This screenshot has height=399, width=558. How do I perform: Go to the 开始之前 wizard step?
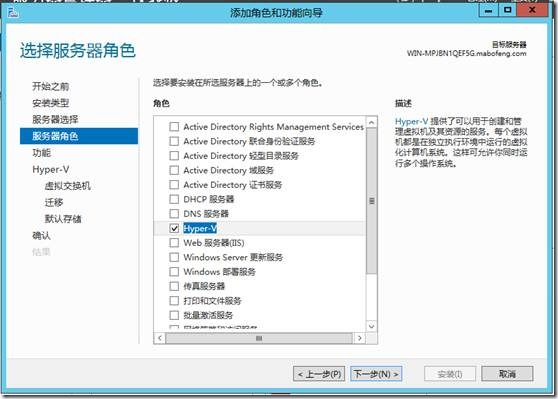point(51,86)
